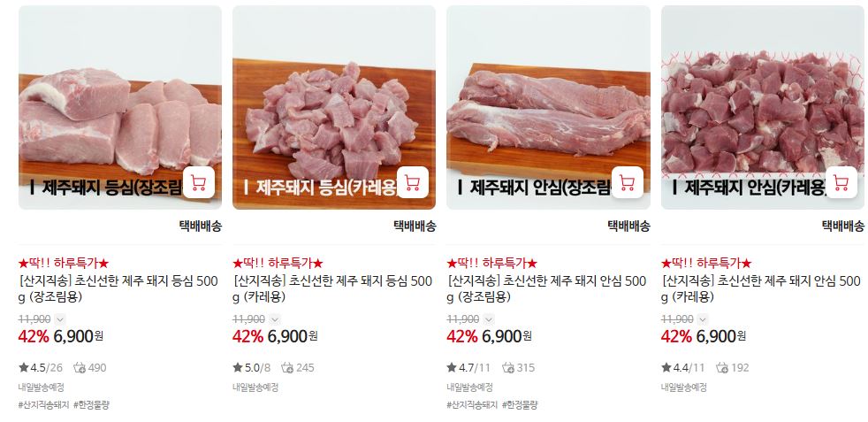The width and height of the screenshot is (868, 422).
Task: View the 4.5 star rating reviews
Action: click(41, 368)
